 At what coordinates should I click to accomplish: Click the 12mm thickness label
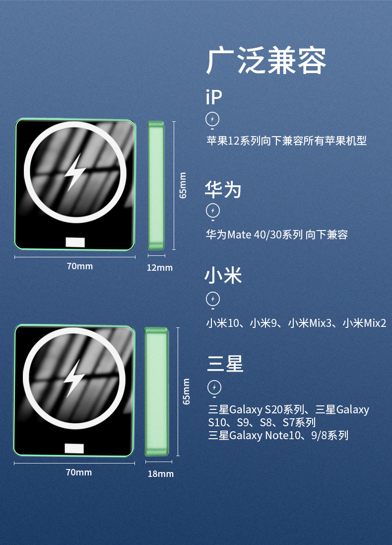pyautogui.click(x=160, y=268)
